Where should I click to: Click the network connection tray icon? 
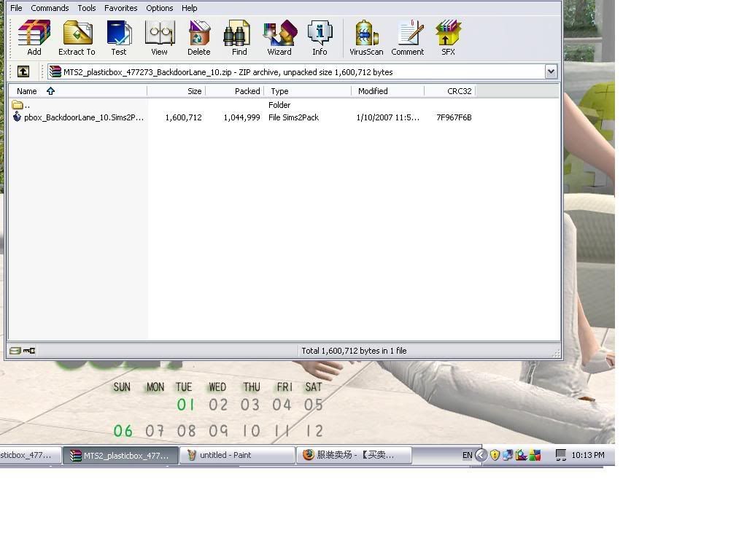[x=508, y=455]
